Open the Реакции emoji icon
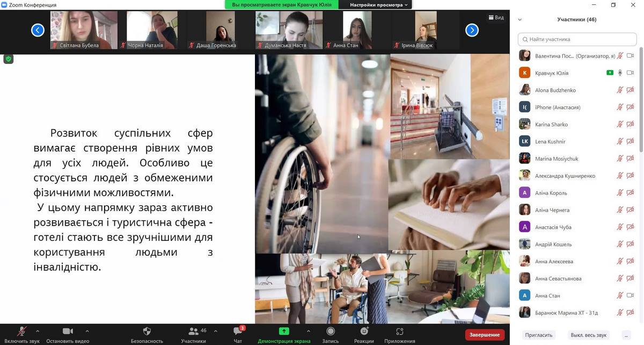644x345 pixels. click(364, 331)
